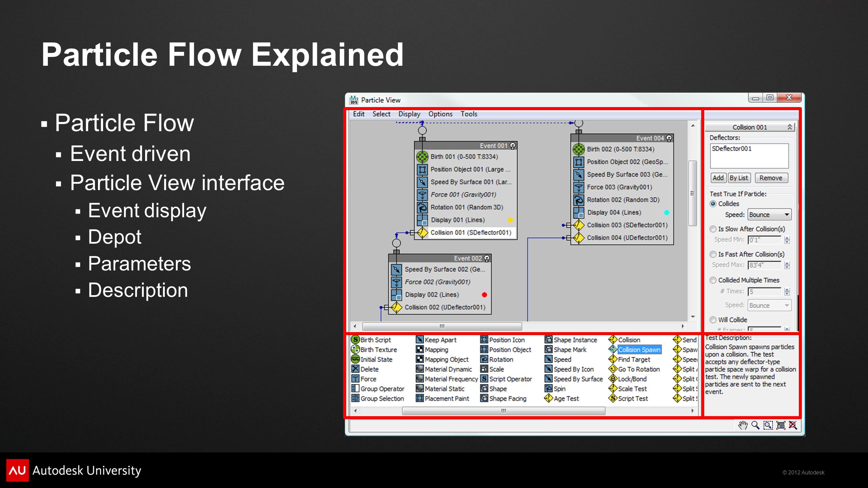Viewport: 868px width, 488px height.
Task: Click the Speed Min input field
Action: 765,240
